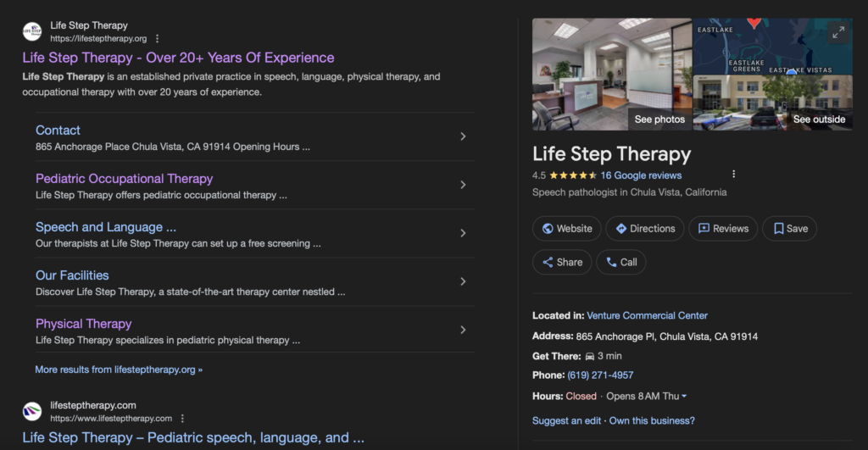
Task: Open the Venture Commercial Center link
Action: [x=647, y=315]
